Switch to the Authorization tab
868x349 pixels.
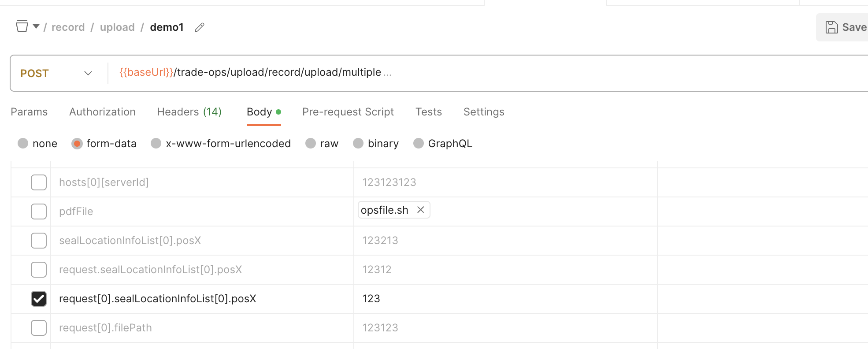click(102, 112)
